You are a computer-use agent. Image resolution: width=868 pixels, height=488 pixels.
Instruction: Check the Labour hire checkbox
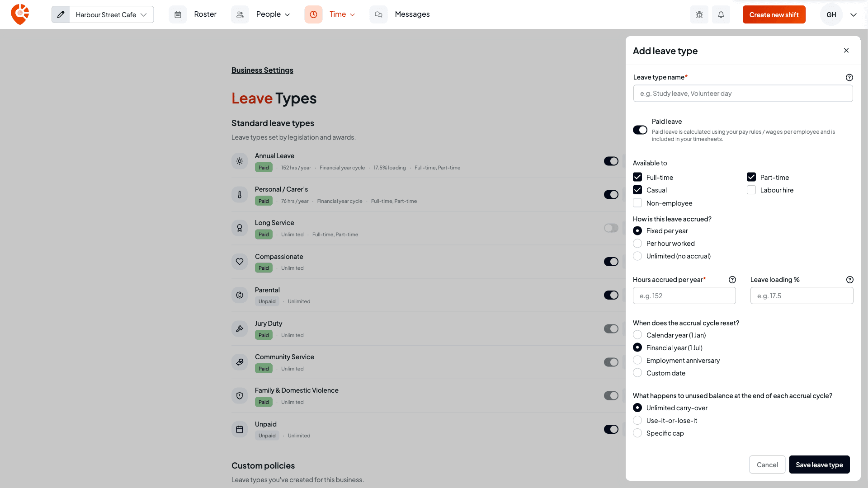(x=751, y=190)
